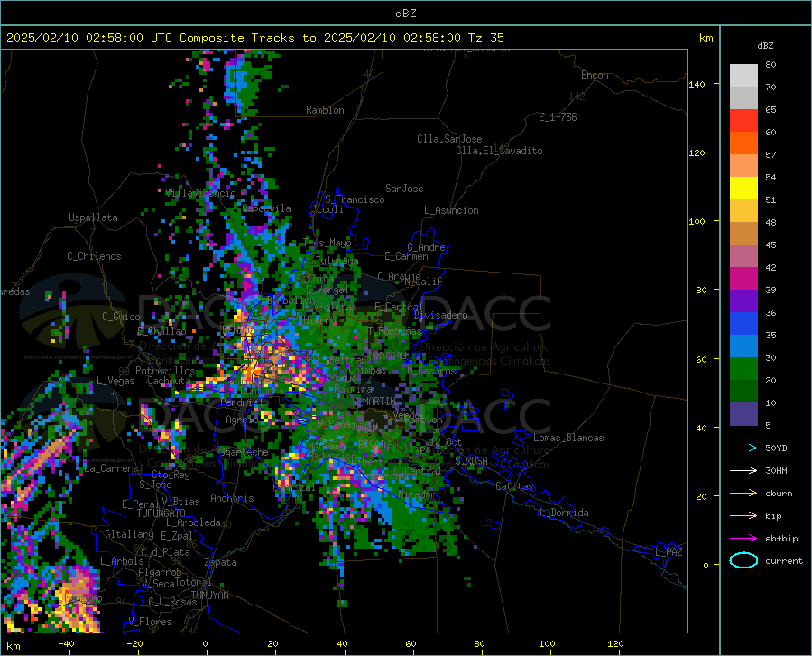Click the 'E_Carmen' map label
This screenshot has width=812, height=656.
[406, 256]
